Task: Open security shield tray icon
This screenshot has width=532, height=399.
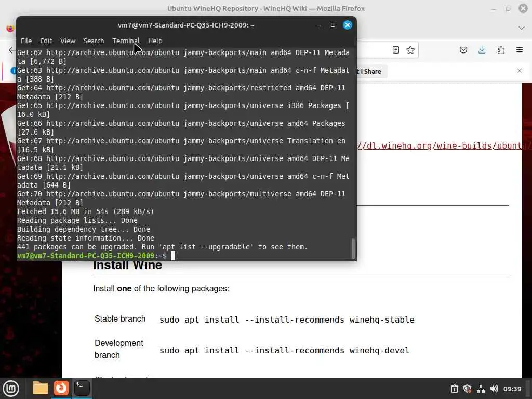Action: [x=467, y=389]
